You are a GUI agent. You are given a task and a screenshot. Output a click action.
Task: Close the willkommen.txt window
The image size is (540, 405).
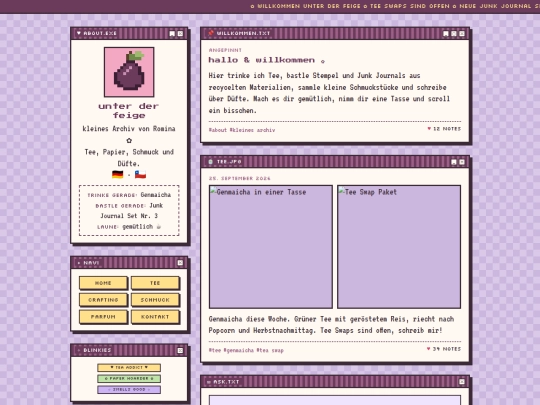[x=462, y=33]
